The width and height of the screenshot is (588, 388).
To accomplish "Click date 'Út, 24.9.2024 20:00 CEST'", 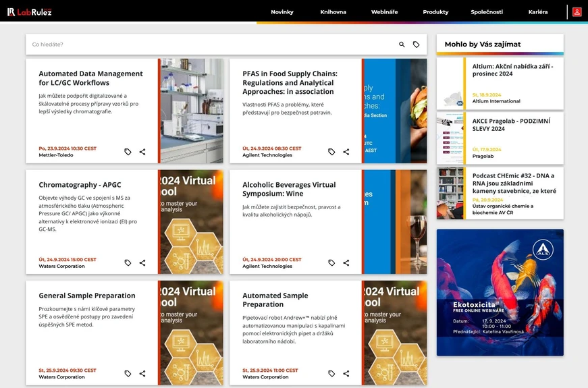I will pyautogui.click(x=271, y=259).
